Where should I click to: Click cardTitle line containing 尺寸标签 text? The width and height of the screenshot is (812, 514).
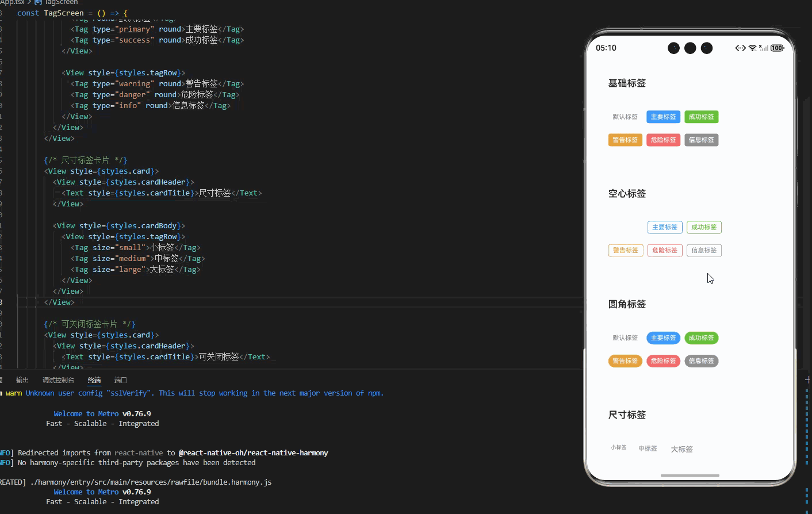coord(162,193)
